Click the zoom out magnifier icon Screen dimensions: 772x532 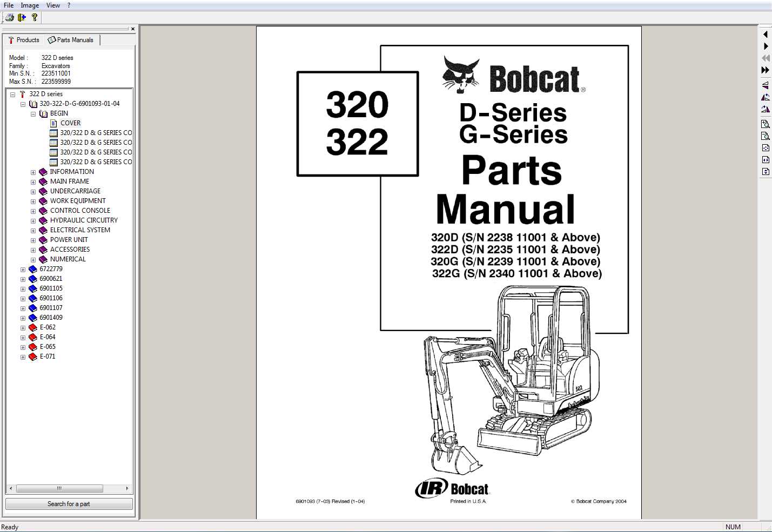point(766,136)
